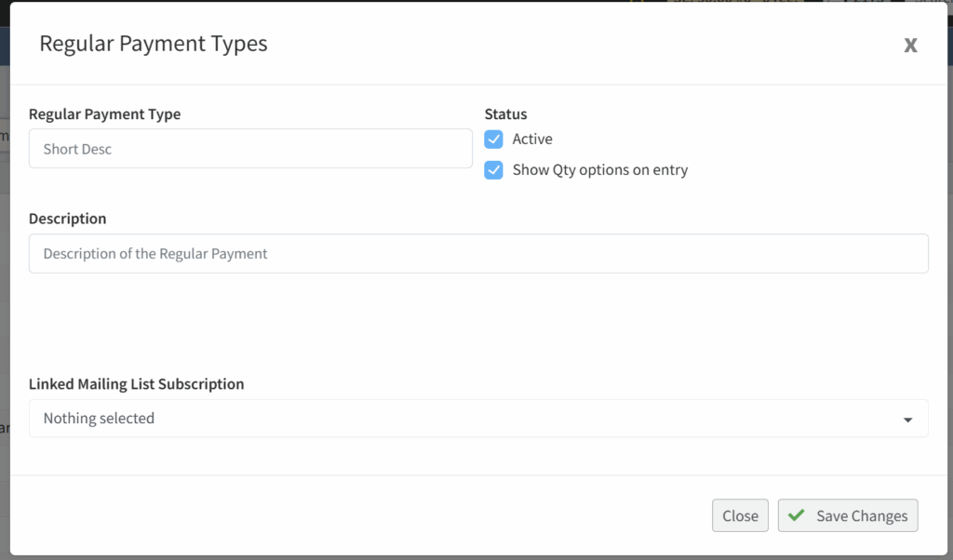The height and width of the screenshot is (560, 953).
Task: Click the "Status" section heading
Action: pos(505,114)
